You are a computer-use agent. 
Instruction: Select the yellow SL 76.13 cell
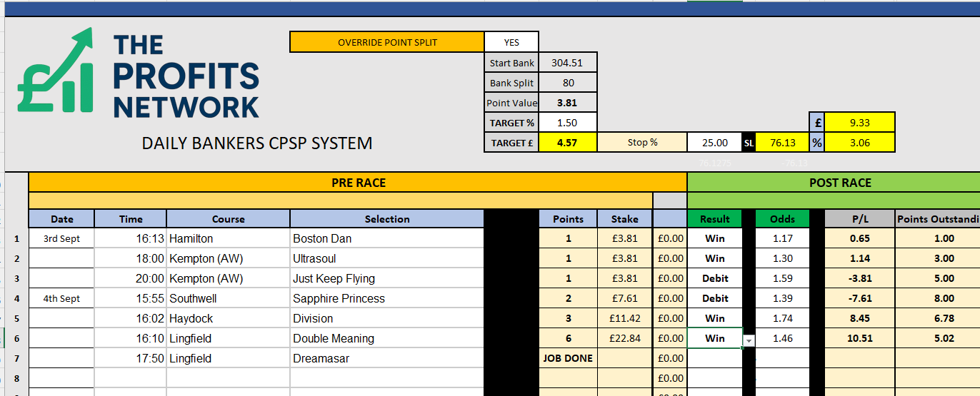(x=783, y=143)
